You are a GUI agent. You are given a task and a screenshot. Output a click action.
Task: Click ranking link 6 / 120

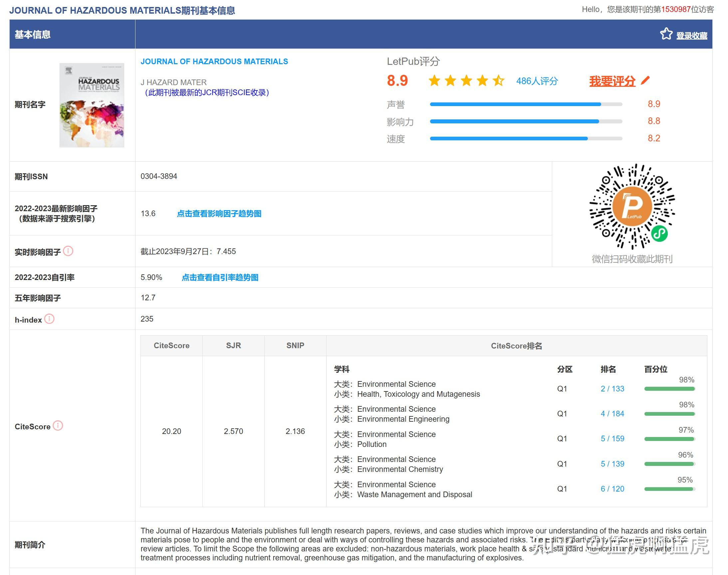pyautogui.click(x=612, y=489)
